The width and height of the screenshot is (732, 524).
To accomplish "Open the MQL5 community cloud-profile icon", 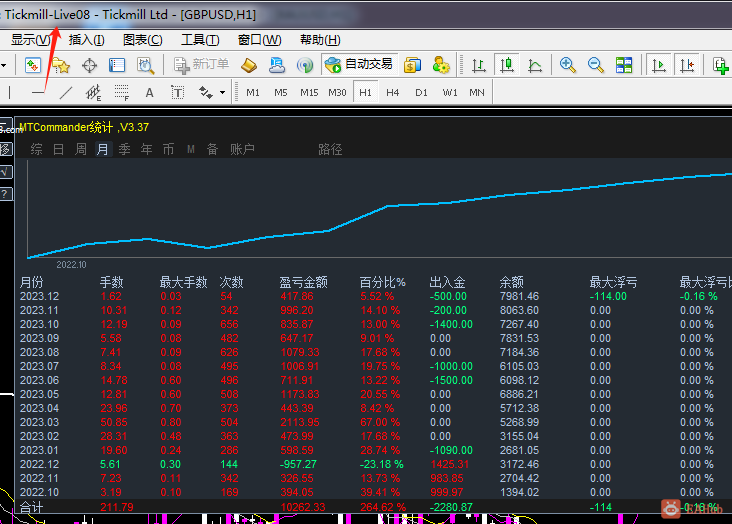I will click(277, 65).
